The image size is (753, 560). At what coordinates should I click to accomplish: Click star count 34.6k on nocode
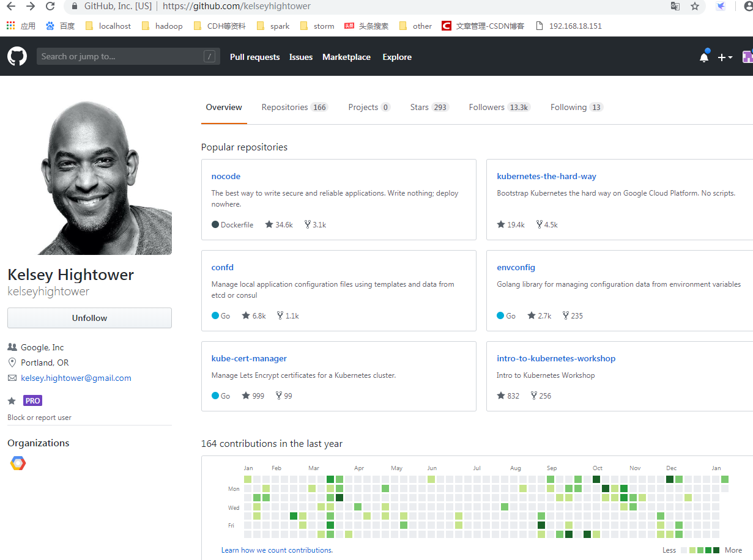tap(279, 224)
